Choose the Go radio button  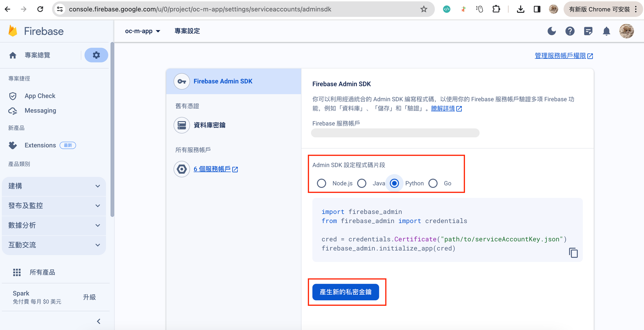[x=433, y=183]
